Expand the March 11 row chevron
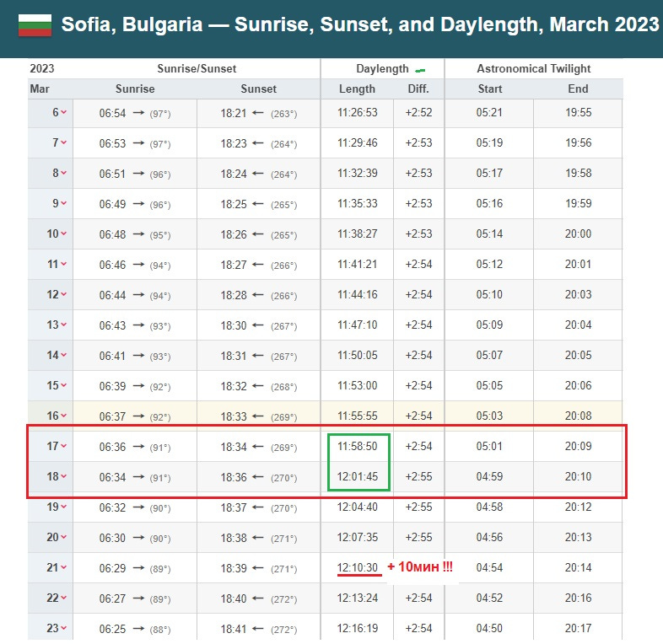 (x=63, y=264)
